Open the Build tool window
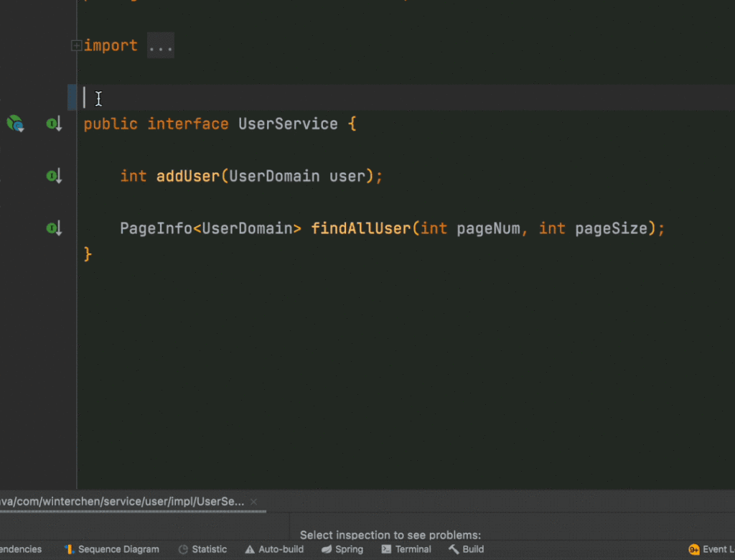Viewport: 735px width, 560px height. click(x=466, y=549)
